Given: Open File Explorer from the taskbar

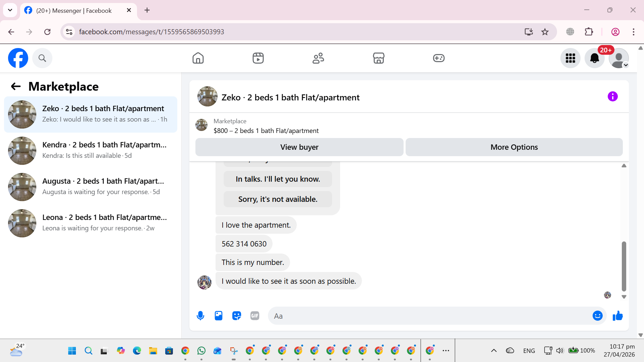Looking at the screenshot, I should click(153, 351).
